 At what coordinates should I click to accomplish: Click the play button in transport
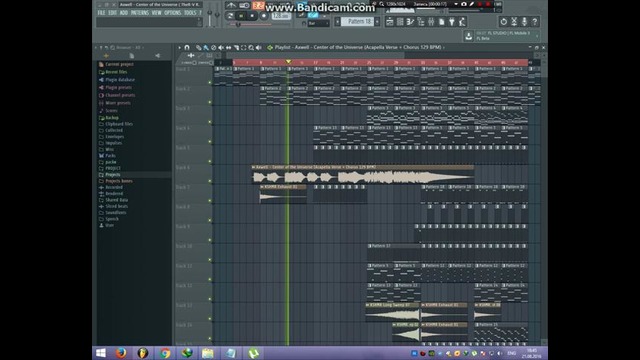(x=241, y=16)
